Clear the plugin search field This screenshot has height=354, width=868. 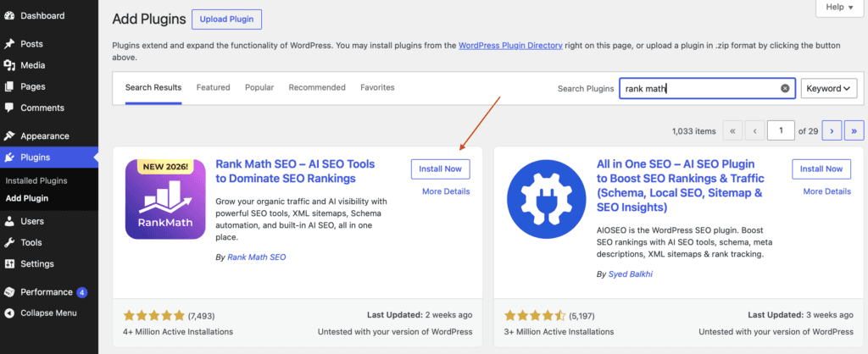(785, 88)
